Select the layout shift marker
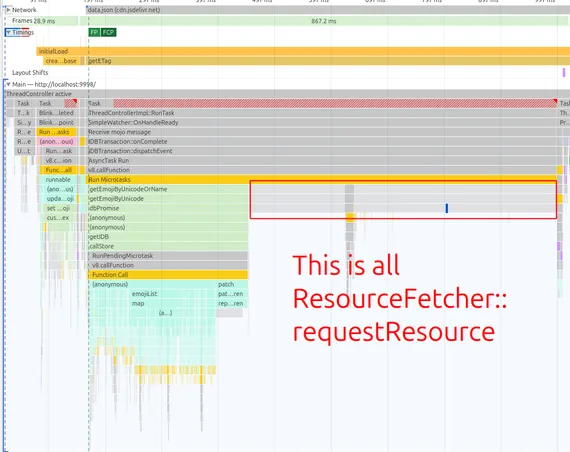 pyautogui.click(x=564, y=72)
